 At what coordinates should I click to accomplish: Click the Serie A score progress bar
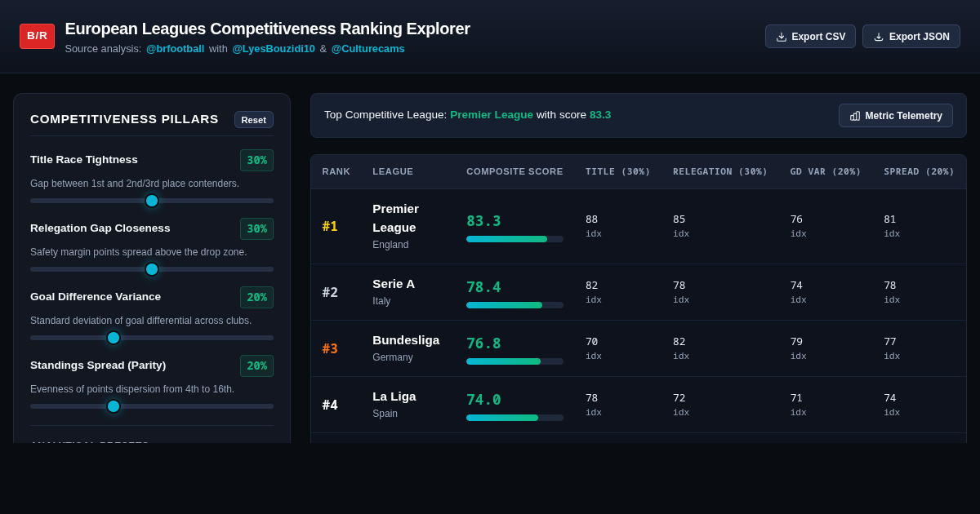(514, 305)
